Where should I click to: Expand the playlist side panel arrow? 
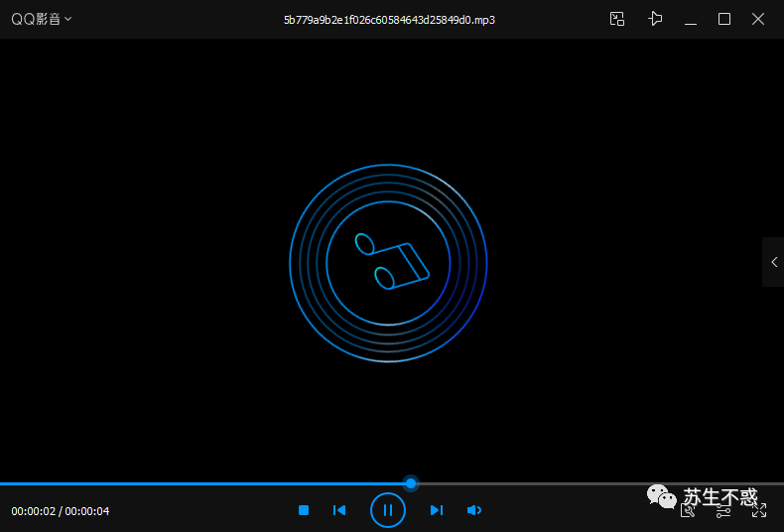tap(774, 262)
